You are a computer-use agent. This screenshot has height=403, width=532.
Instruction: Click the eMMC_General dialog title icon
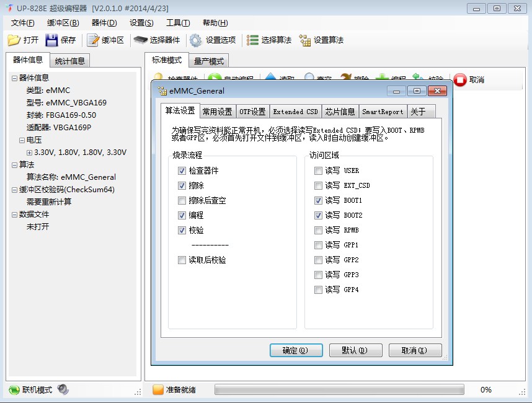point(162,91)
